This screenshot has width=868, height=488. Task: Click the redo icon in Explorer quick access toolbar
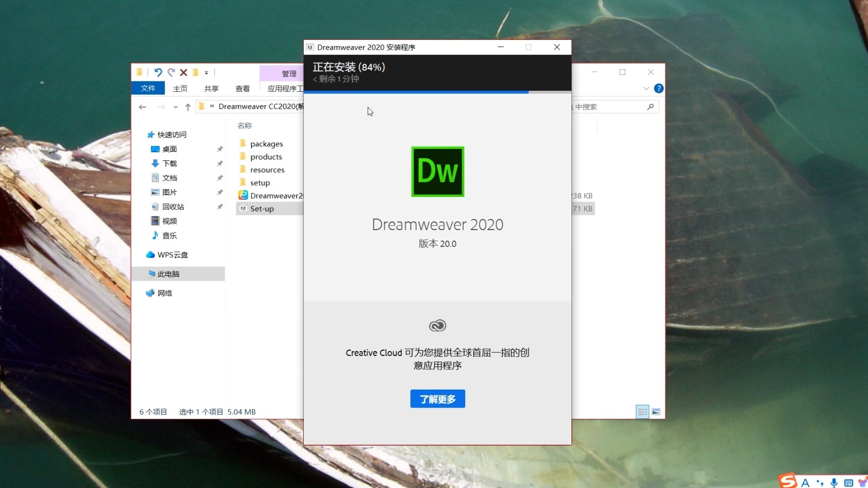(171, 72)
